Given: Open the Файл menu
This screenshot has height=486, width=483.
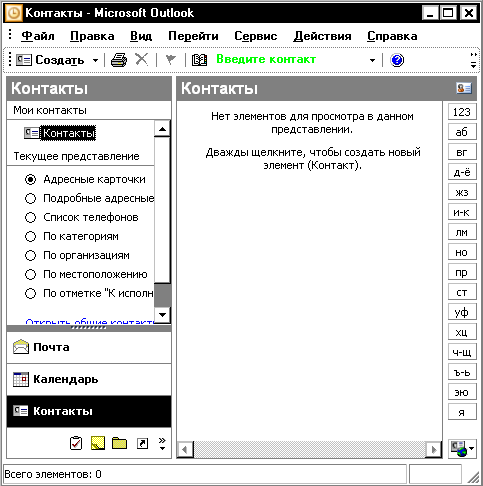Looking at the screenshot, I should click(x=38, y=36).
